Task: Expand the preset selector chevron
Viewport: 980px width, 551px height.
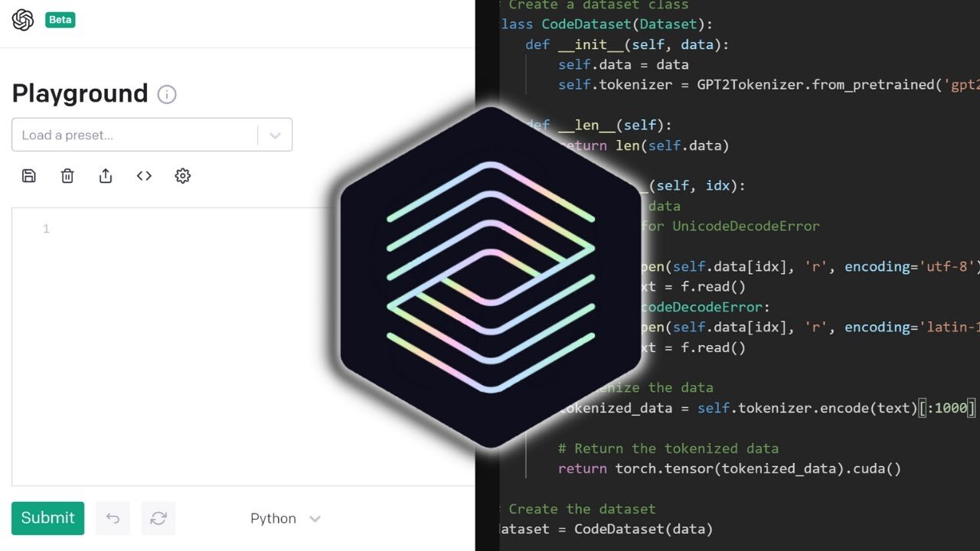Action: (275, 134)
